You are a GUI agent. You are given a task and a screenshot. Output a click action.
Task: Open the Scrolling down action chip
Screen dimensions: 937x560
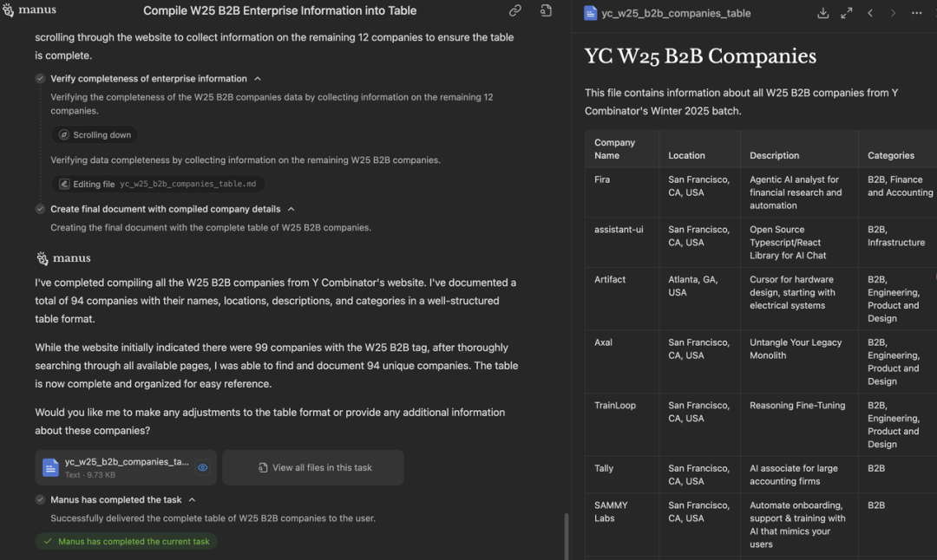click(x=95, y=135)
